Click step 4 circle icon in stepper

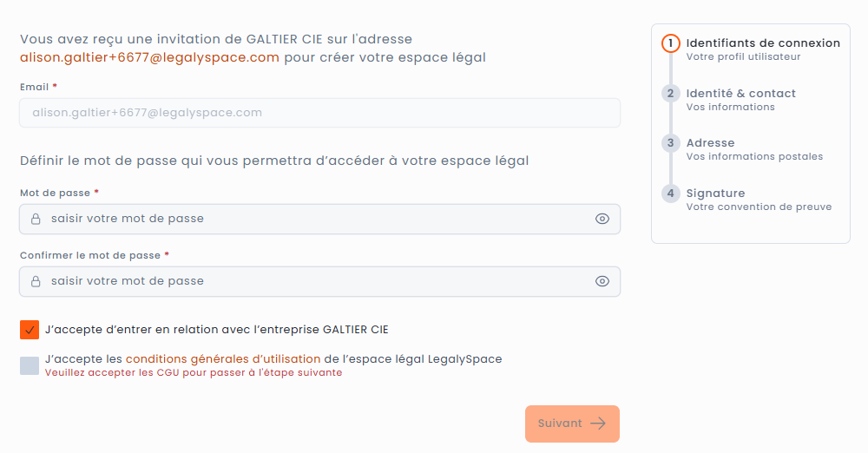[x=670, y=194]
